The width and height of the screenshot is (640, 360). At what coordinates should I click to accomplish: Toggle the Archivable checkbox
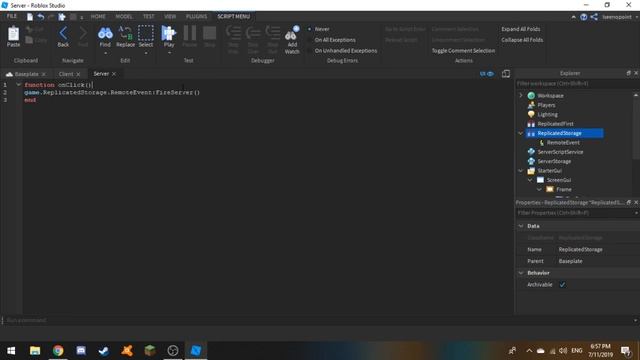pyautogui.click(x=562, y=284)
